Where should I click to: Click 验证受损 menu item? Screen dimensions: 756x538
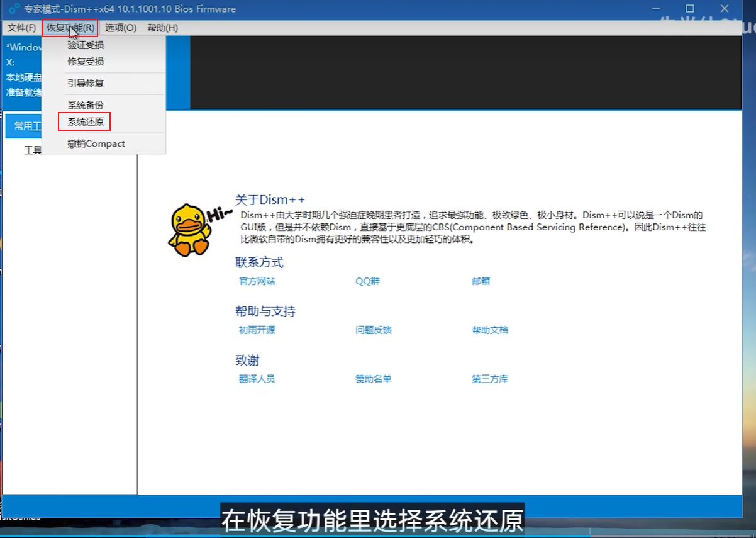[x=86, y=45]
